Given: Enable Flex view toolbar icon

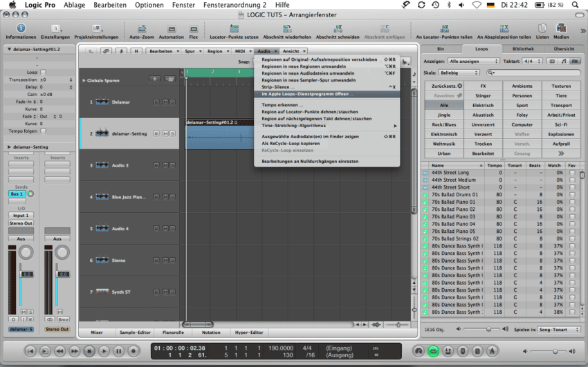Looking at the screenshot, I should click(194, 28).
